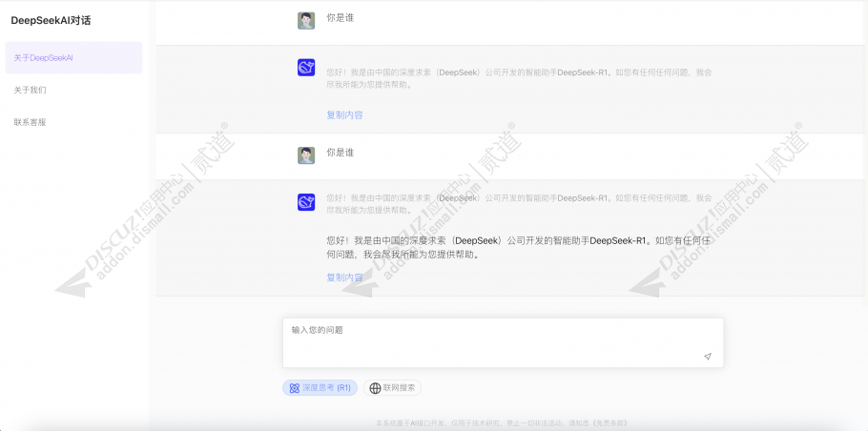Viewport: 868px width, 431px height.
Task: Click the DeepSeekAI对话 title
Action: [51, 21]
